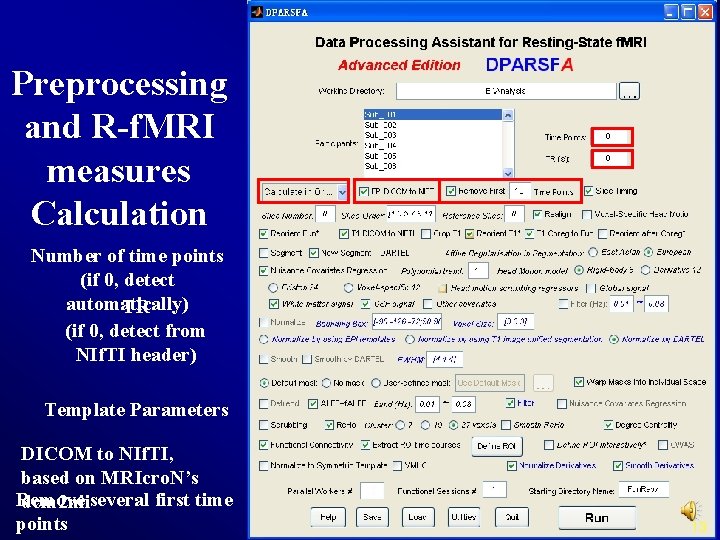720x540 pixels.
Task: Toggle the T1 DICOM to NIfTI checkbox
Action: coord(343,234)
